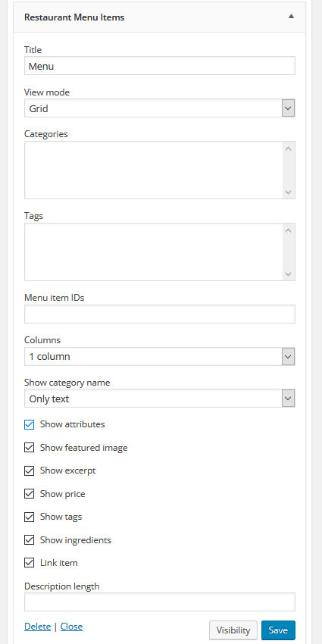
Task: Toggle Show featured image checkbox
Action: pos(29,448)
